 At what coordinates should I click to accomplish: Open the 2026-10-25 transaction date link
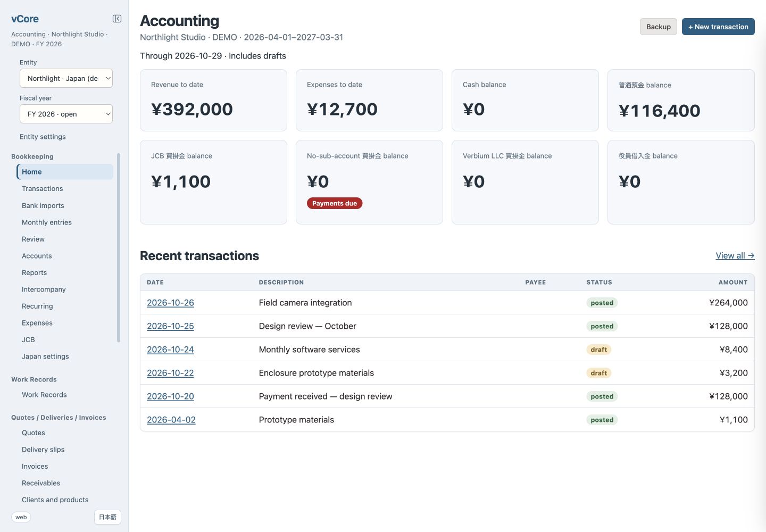click(170, 326)
